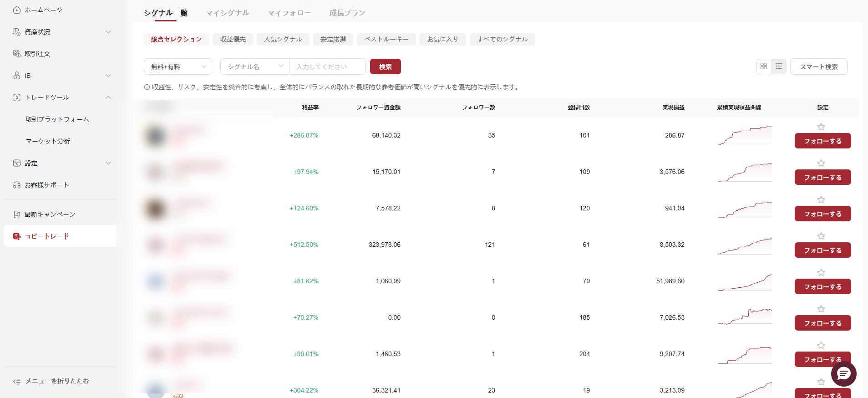Favorite the signal with +81.62% profit
868x398 pixels.
point(821,272)
